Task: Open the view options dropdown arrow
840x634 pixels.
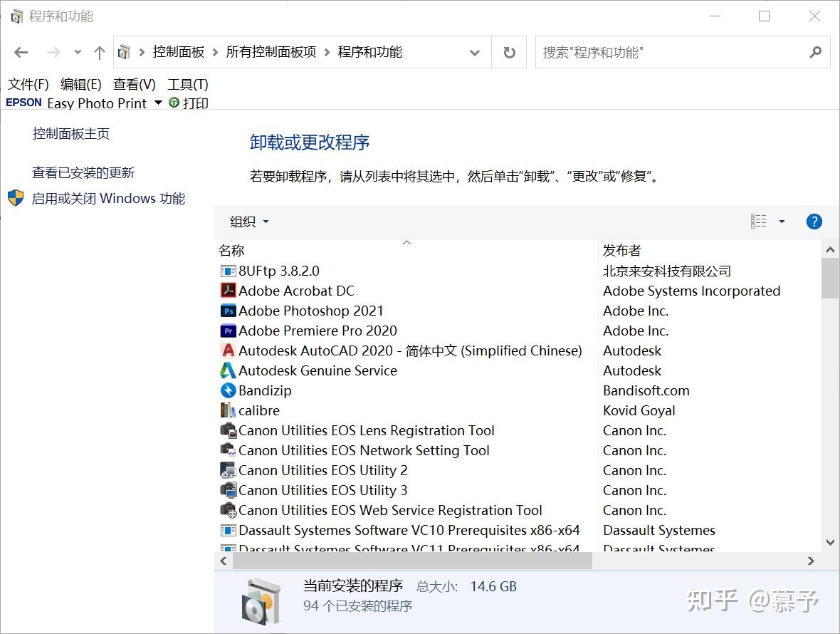Action: click(x=782, y=222)
